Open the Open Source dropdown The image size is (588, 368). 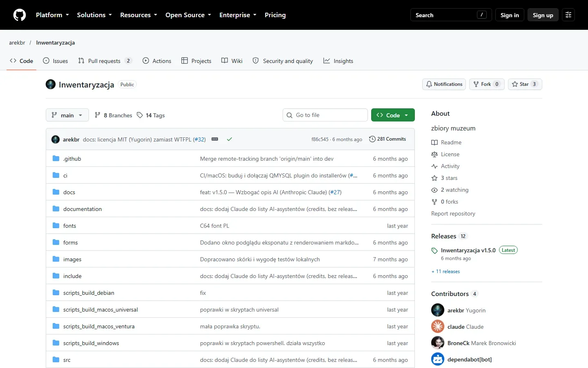point(188,15)
